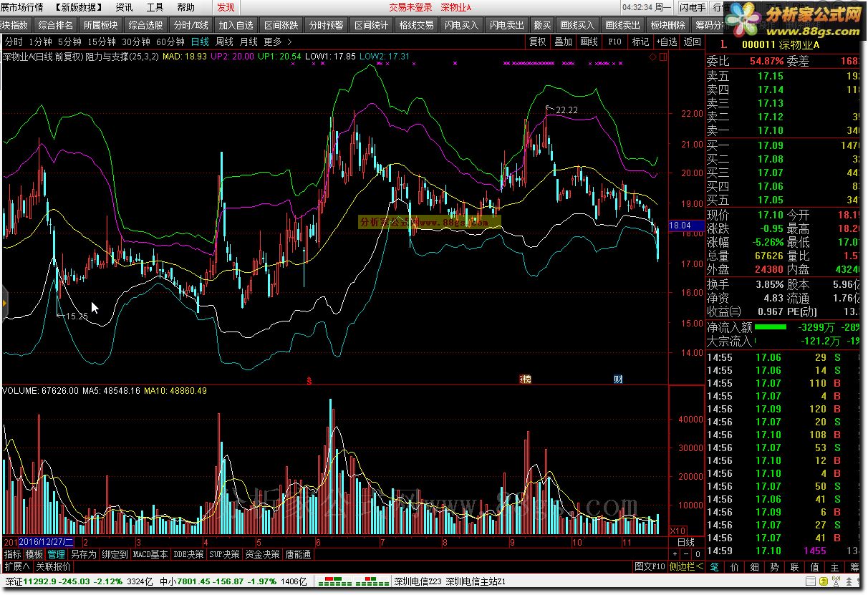Click +自选 to add favorite
The height and width of the screenshot is (595, 868).
[666, 42]
